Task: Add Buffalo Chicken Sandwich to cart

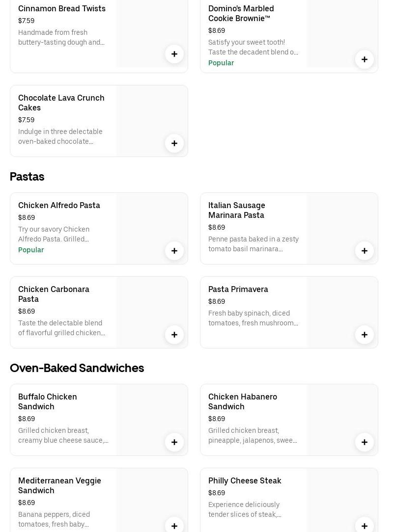Action: point(174,442)
